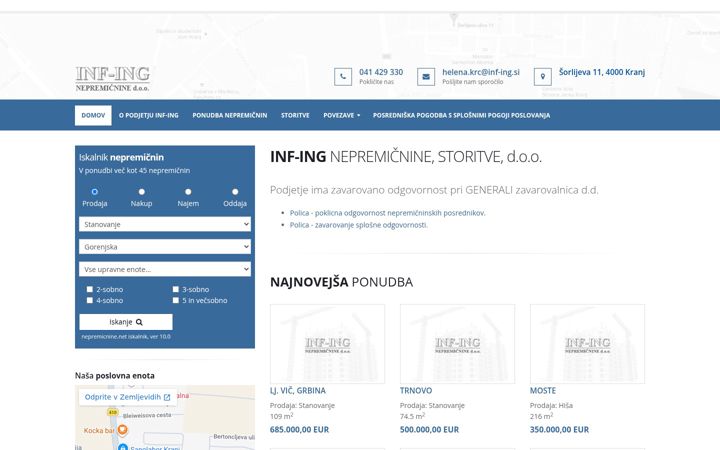Go to the Domov menu item

93,115
